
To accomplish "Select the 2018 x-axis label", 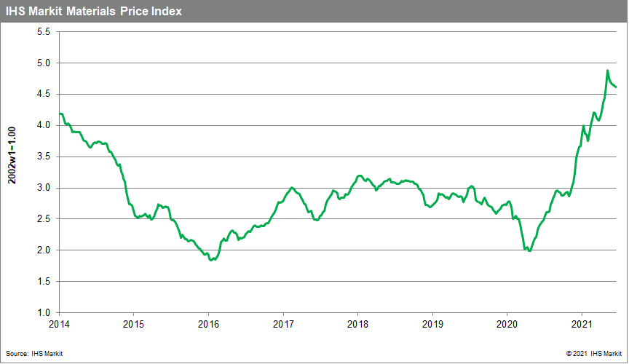I will click(357, 323).
